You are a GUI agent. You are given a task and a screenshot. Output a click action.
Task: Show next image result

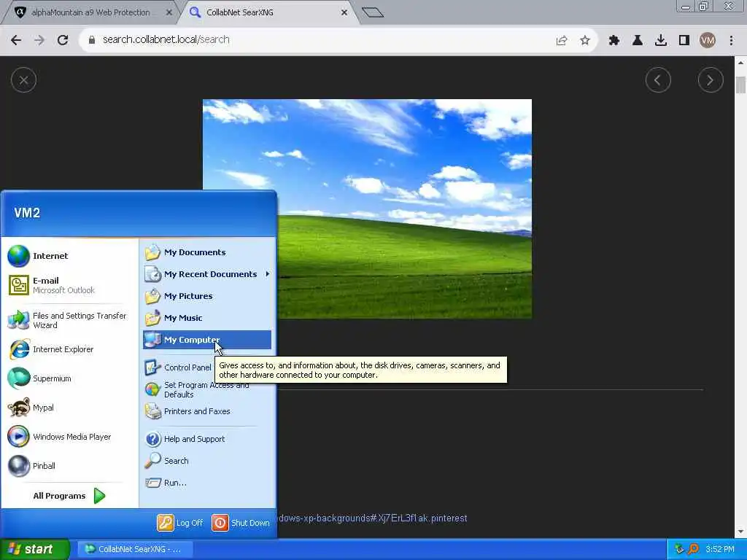[x=711, y=80]
